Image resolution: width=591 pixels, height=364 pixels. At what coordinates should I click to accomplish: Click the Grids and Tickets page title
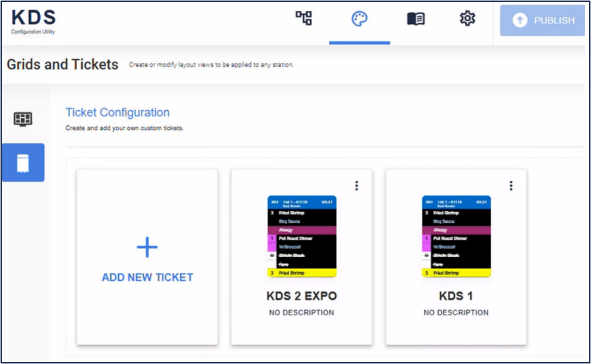click(62, 65)
